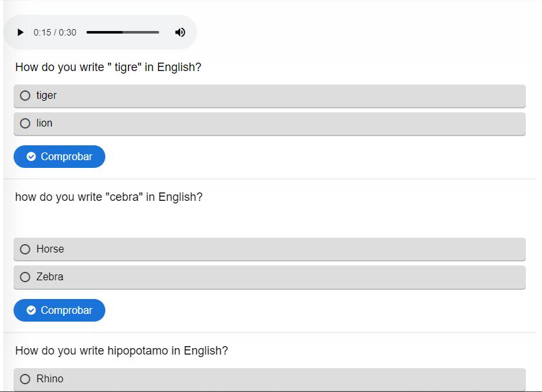Click the tigre question text
This screenshot has height=392, width=542.
tap(108, 67)
